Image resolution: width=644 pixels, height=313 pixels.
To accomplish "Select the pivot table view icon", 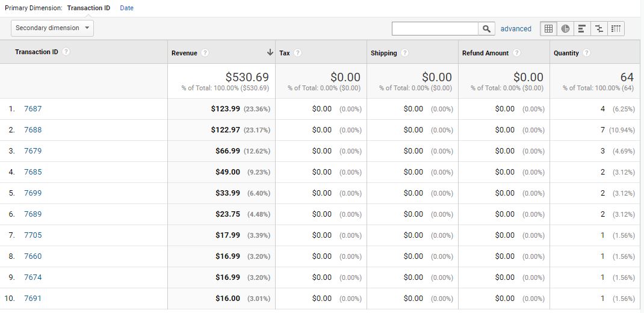I will 616,29.
